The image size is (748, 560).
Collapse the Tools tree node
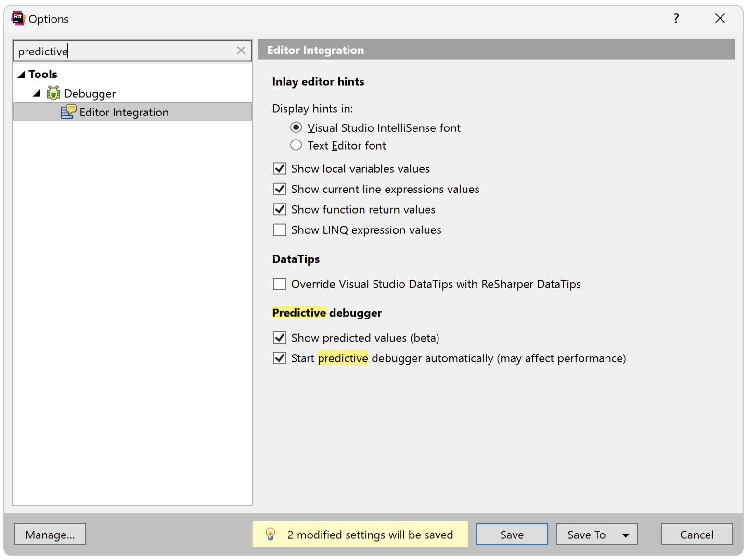point(21,75)
